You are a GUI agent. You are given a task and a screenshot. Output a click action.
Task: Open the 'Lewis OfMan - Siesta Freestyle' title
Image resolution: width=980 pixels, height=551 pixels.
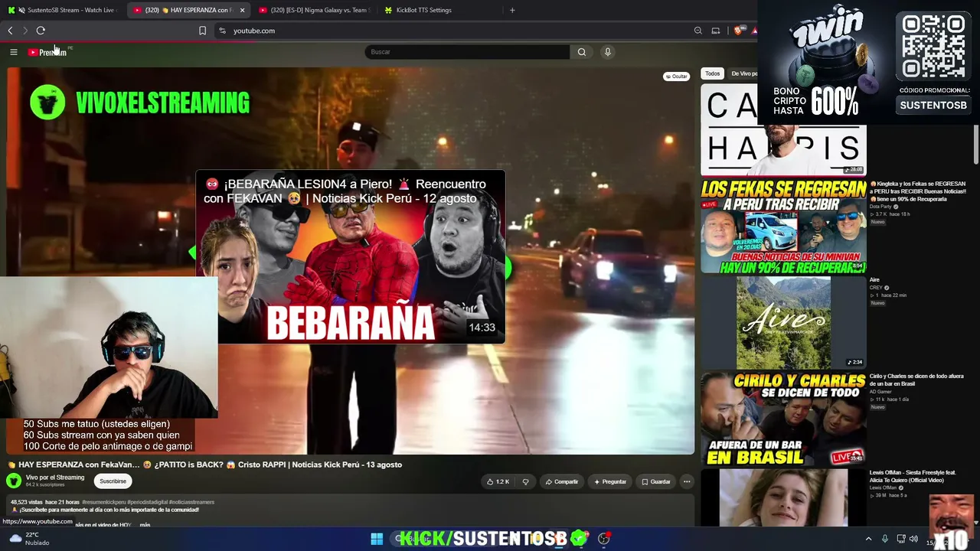pyautogui.click(x=913, y=476)
